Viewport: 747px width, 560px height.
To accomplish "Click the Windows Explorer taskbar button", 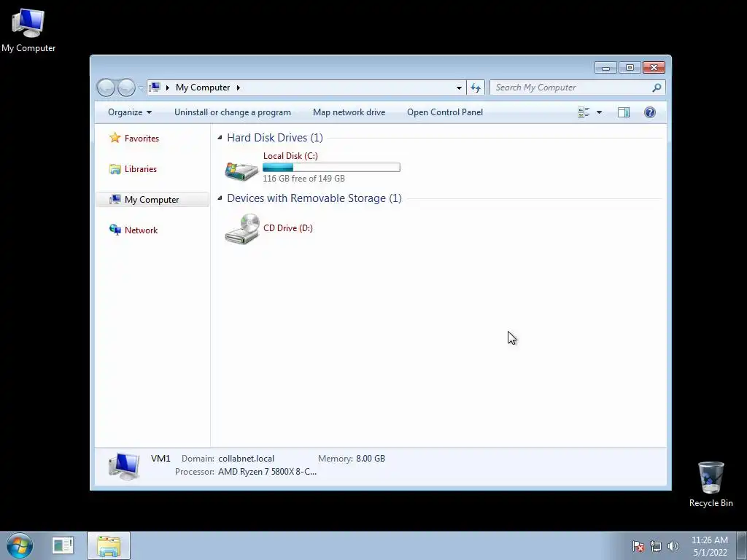I will point(109,545).
